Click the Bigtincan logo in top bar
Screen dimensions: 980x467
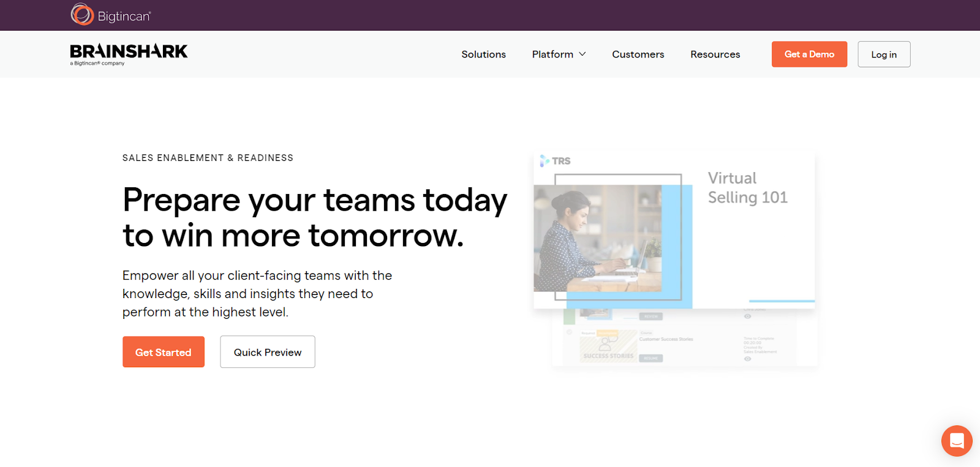111,15
